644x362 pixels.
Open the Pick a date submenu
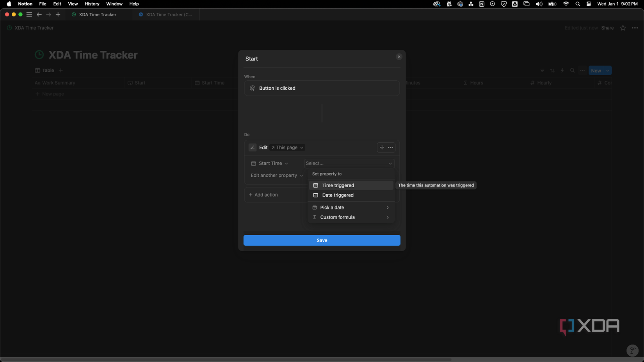click(x=351, y=208)
